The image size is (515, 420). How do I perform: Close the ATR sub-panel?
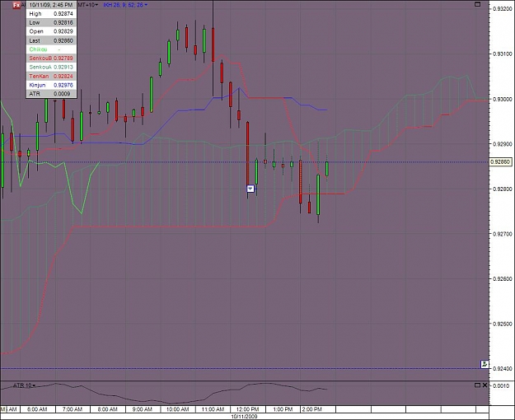[485, 385]
